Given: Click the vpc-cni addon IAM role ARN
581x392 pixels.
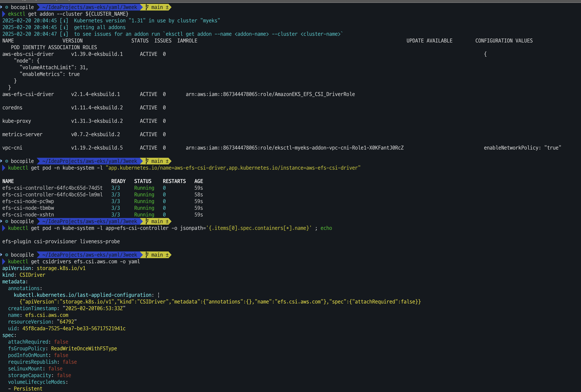Looking at the screenshot, I should click(x=295, y=148).
